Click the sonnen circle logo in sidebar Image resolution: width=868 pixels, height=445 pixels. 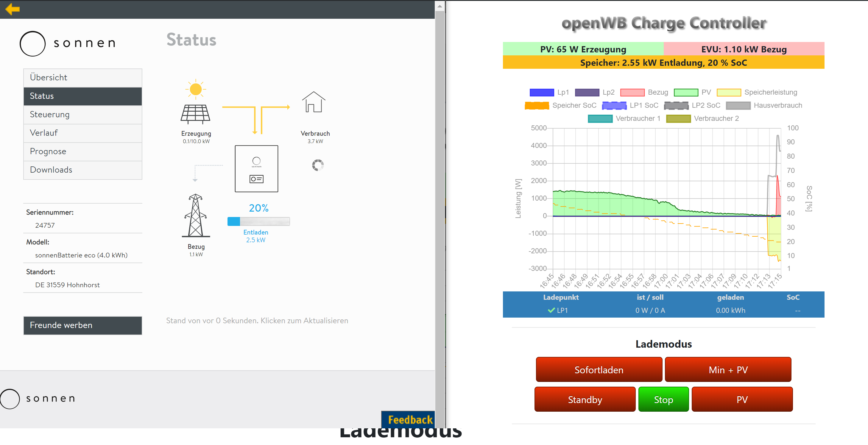click(x=33, y=44)
